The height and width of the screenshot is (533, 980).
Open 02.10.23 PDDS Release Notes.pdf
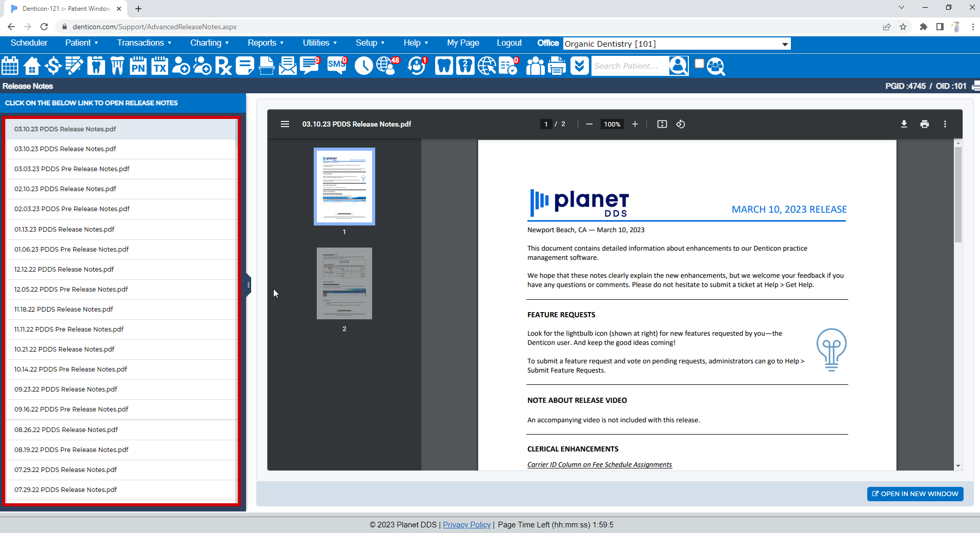pos(120,189)
